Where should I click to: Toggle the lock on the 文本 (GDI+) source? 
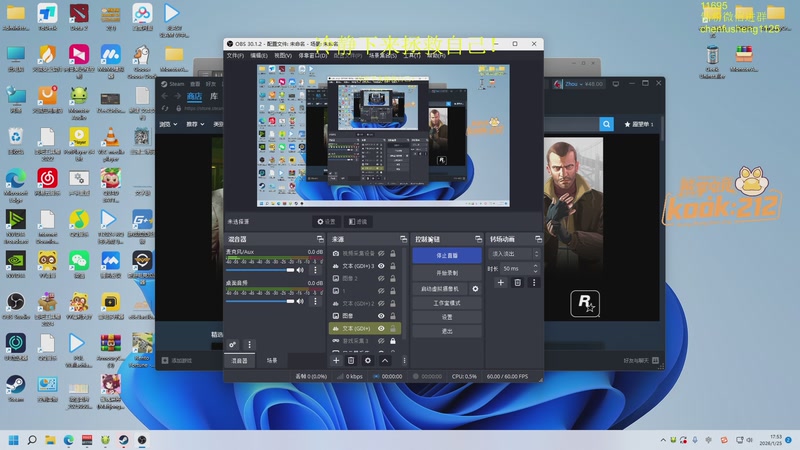[x=394, y=328]
